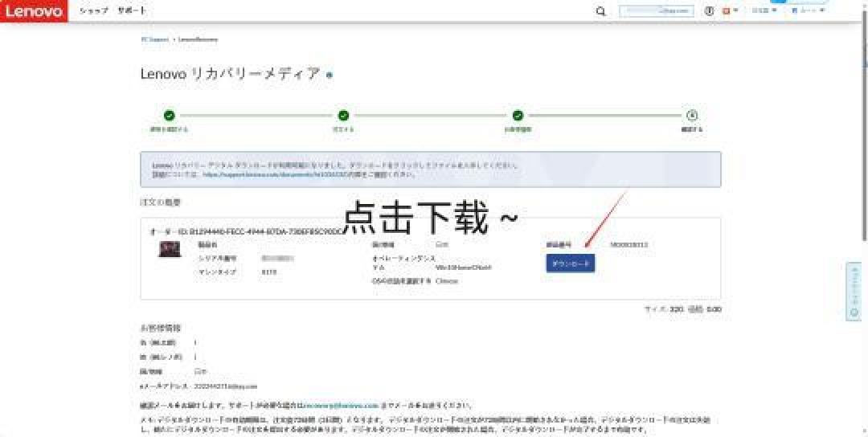Open the サポート menu

coord(132,10)
